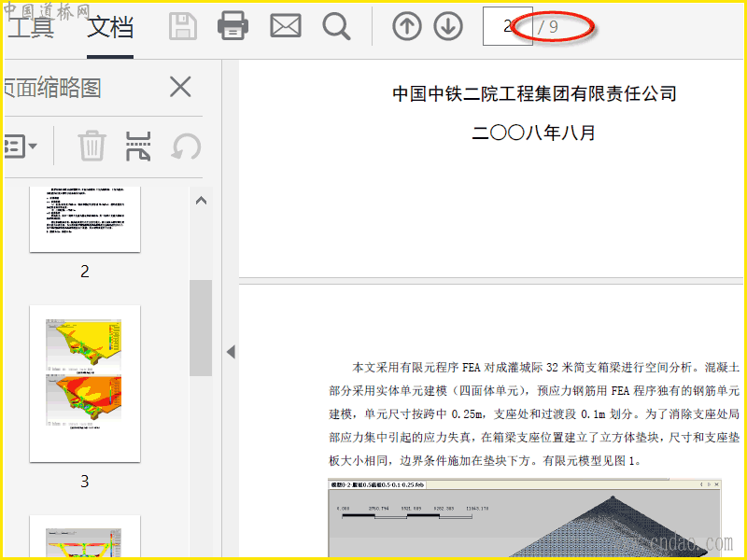Rotate page with counterclockwise arrow icon
Screen dimensions: 747x560
pyautogui.click(x=186, y=147)
